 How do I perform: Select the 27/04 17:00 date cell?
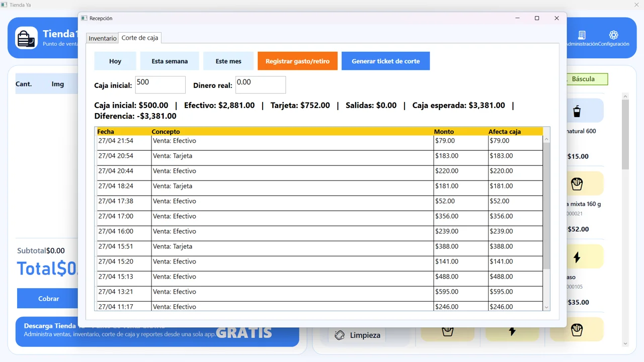pos(124,218)
